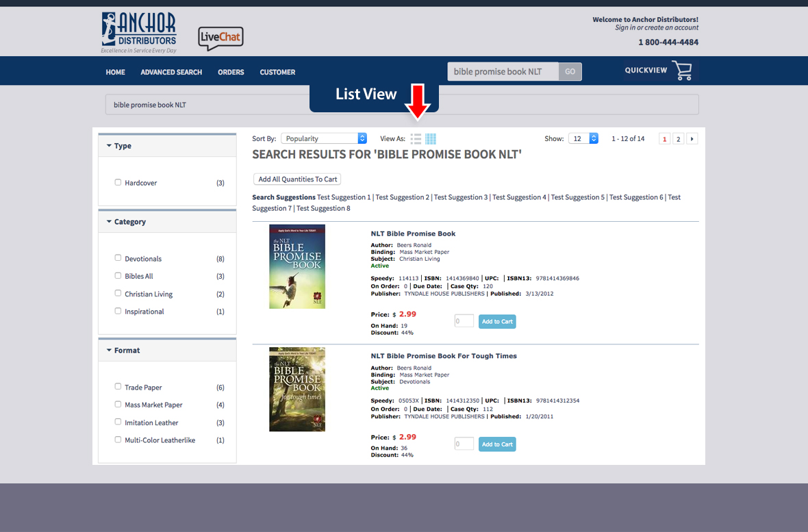The image size is (808, 532).
Task: Click Test Suggestion 8 link
Action: [x=323, y=208]
